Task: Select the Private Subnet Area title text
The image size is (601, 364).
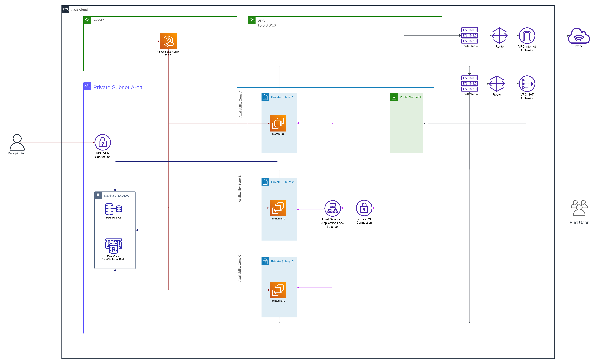Action: [118, 87]
